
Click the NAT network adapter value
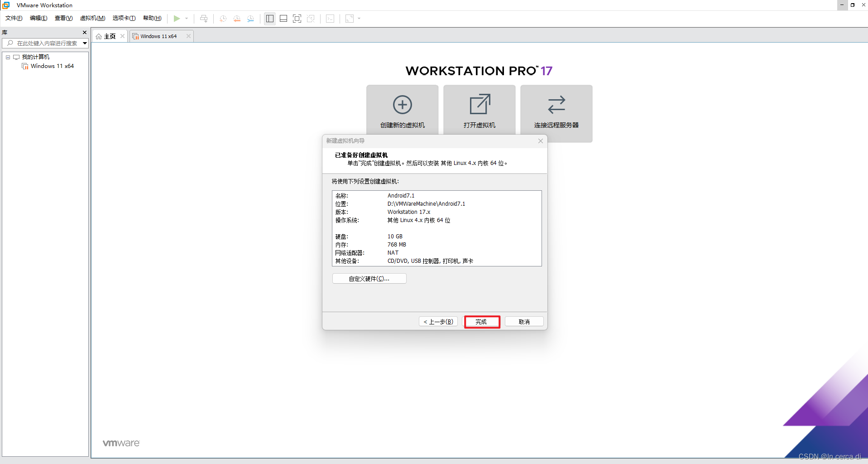point(393,253)
